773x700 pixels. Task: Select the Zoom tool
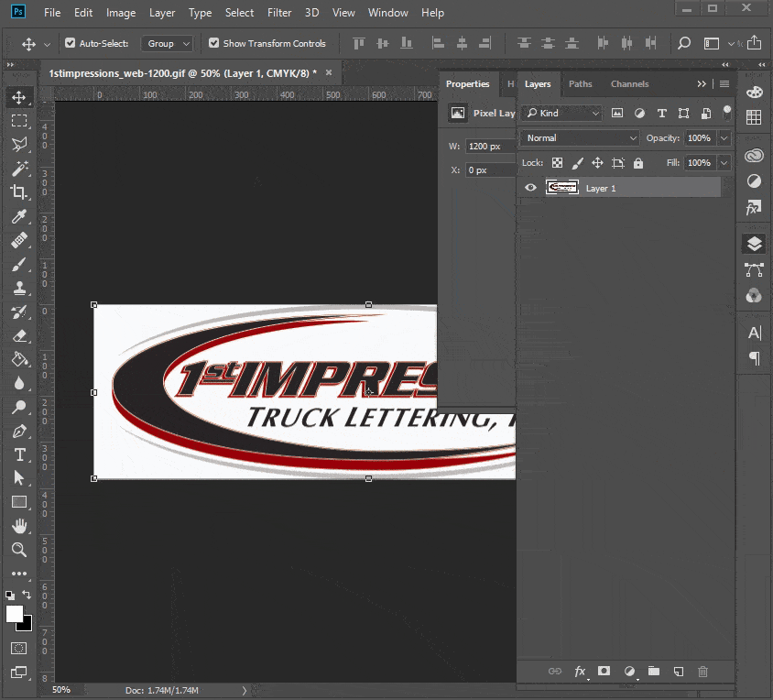[19, 550]
